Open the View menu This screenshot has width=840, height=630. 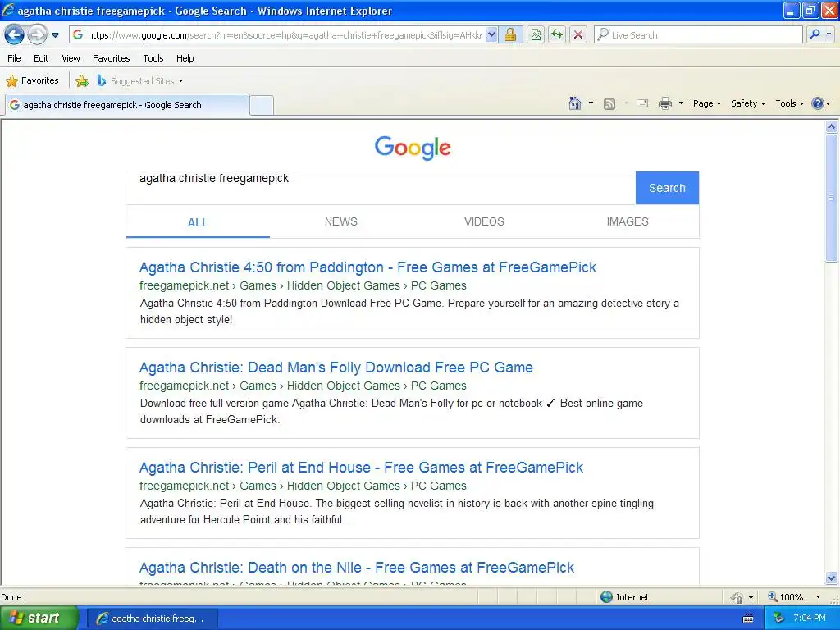point(71,58)
